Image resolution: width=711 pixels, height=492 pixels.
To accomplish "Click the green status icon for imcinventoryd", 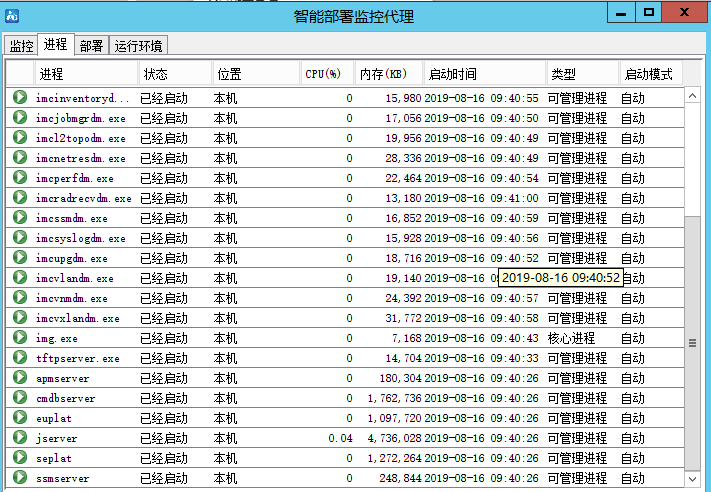I will click(20, 97).
